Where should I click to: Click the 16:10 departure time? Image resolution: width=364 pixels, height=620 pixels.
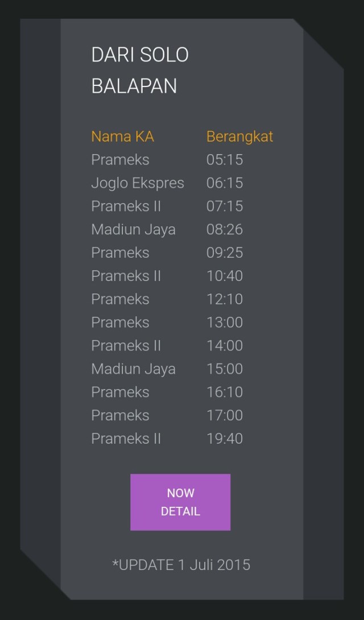pos(225,392)
